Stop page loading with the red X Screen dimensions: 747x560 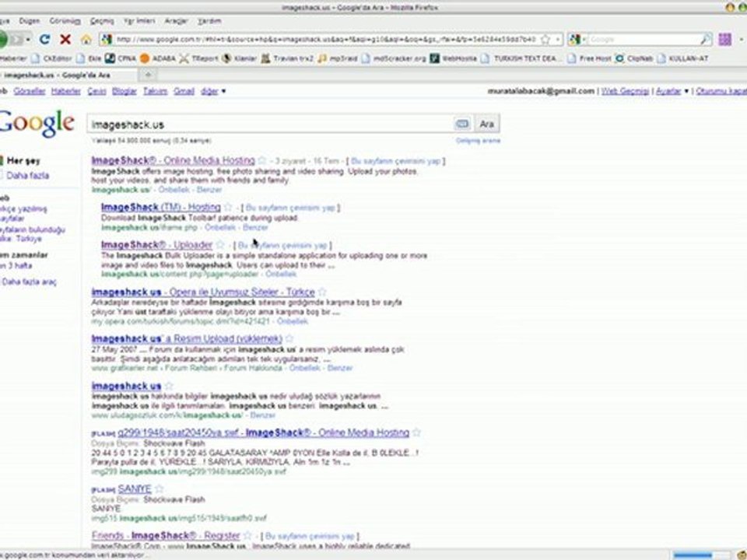pos(65,39)
